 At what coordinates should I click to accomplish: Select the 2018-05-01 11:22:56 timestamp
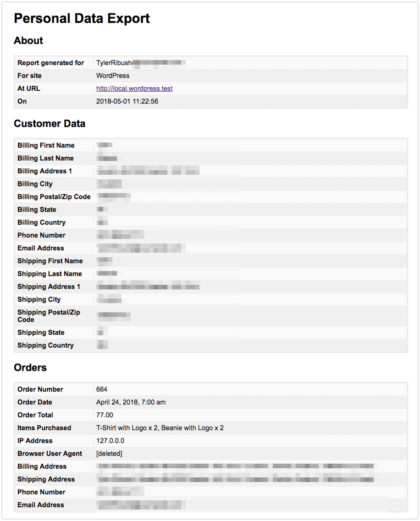tap(127, 101)
